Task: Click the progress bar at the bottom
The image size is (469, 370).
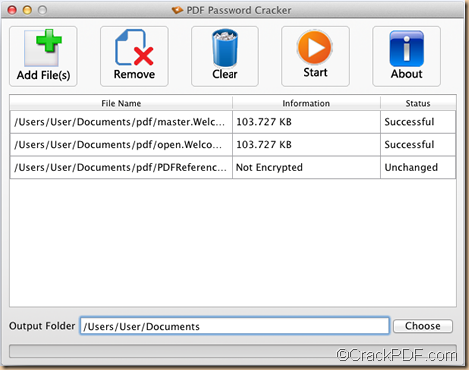Action: 233,351
